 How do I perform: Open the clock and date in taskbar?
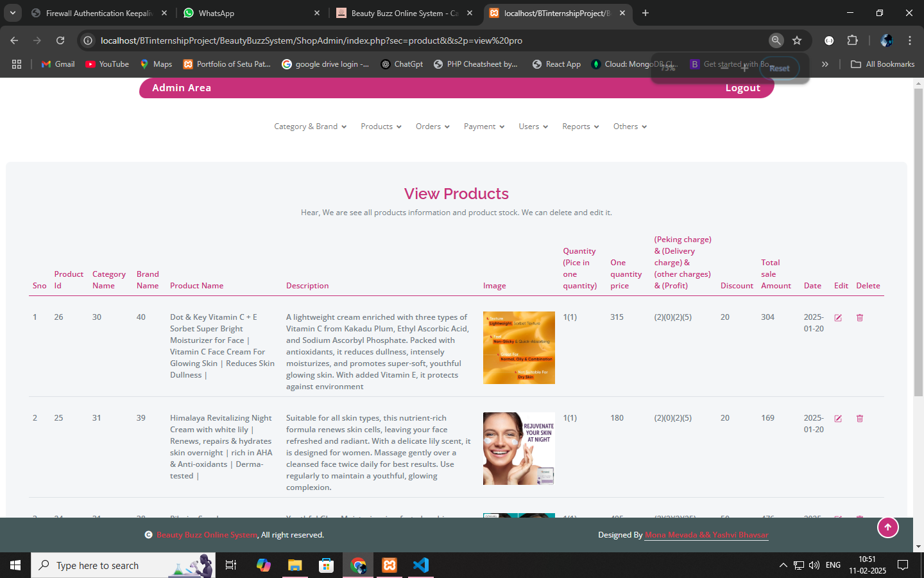pyautogui.click(x=868, y=565)
